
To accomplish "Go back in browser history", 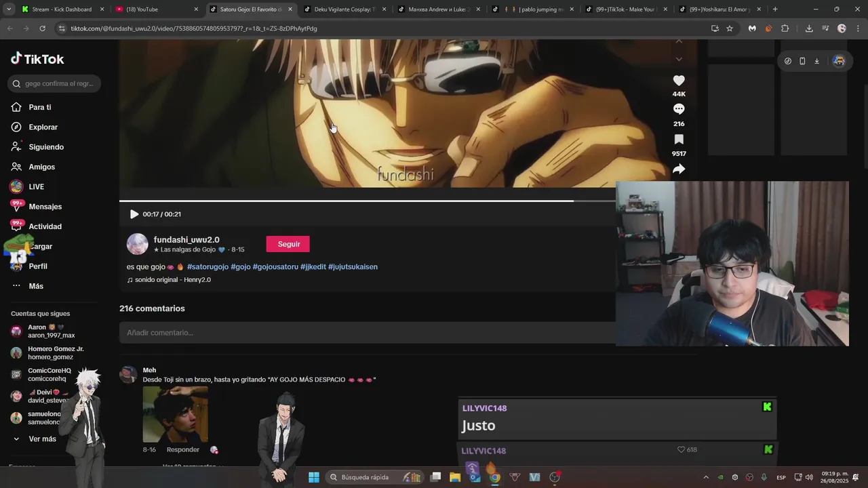I will [x=9, y=28].
